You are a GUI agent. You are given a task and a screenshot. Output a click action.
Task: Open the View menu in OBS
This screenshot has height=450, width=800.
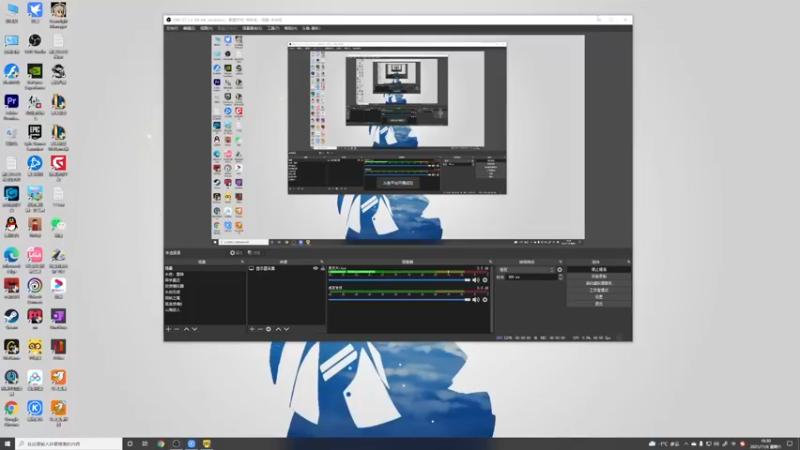pyautogui.click(x=206, y=29)
